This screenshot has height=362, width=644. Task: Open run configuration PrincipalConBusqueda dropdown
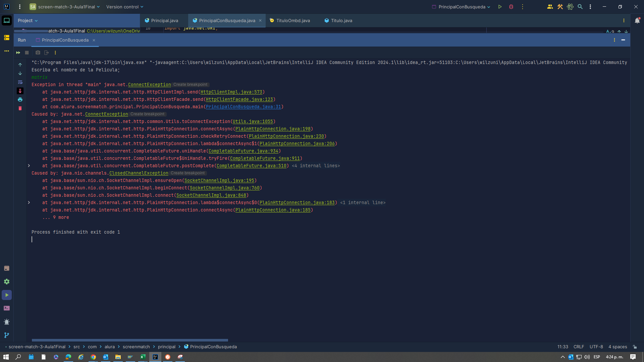click(x=461, y=7)
